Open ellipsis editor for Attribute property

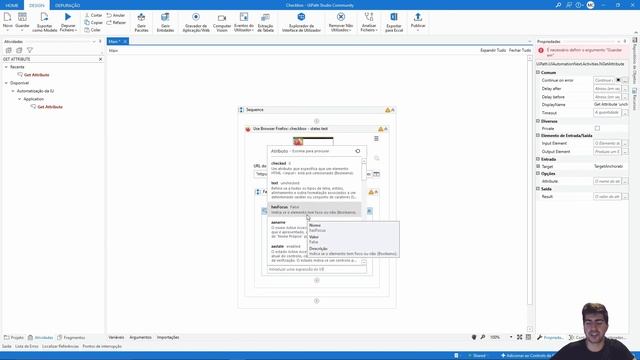[625, 181]
